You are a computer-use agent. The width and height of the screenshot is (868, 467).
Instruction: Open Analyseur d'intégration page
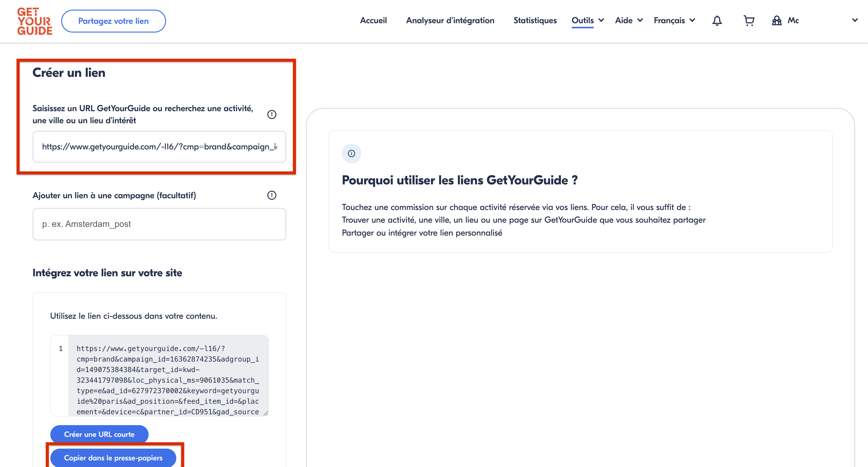[450, 20]
